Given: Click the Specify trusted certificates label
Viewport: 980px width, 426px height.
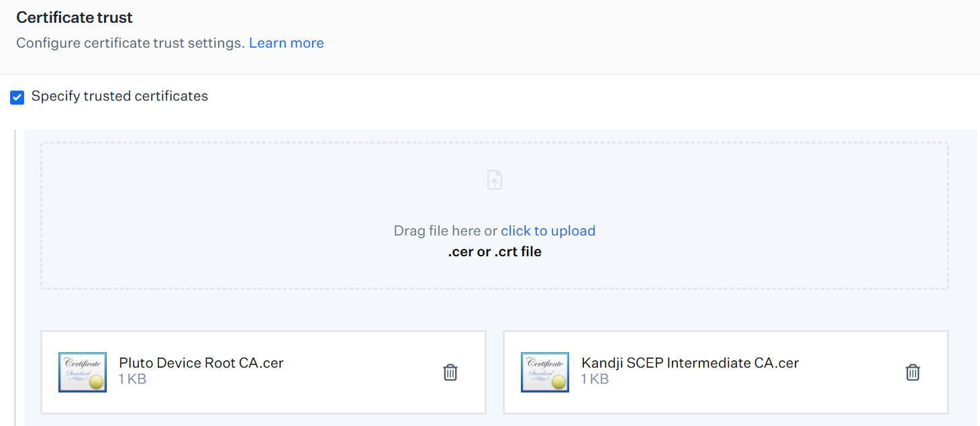Looking at the screenshot, I should [119, 96].
